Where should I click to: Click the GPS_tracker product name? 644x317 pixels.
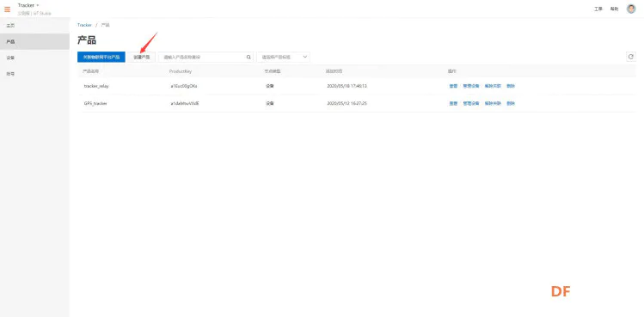point(95,103)
